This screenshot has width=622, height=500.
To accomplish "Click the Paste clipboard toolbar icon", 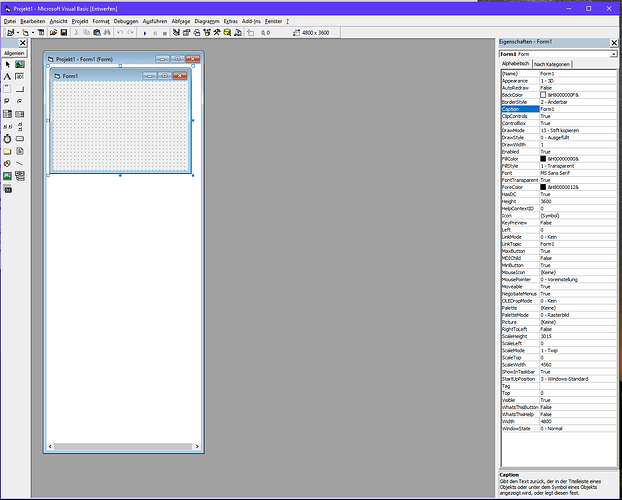I will click(x=97, y=33).
